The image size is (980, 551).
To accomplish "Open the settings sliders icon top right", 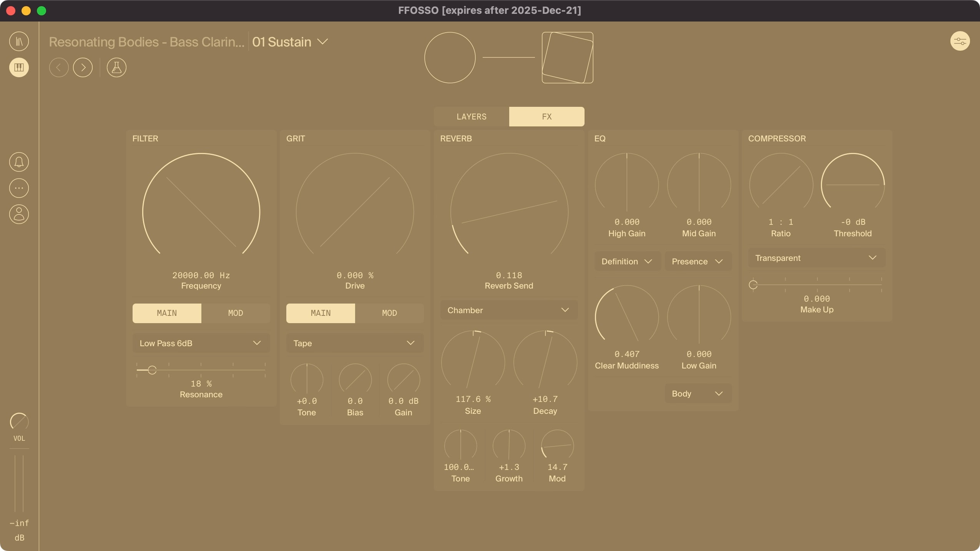I will click(x=960, y=41).
